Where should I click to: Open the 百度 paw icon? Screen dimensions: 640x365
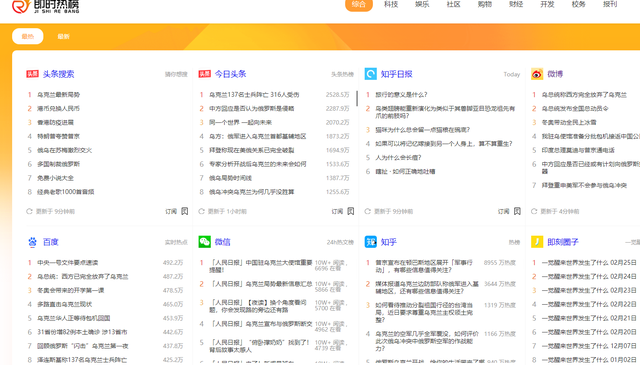(32, 242)
